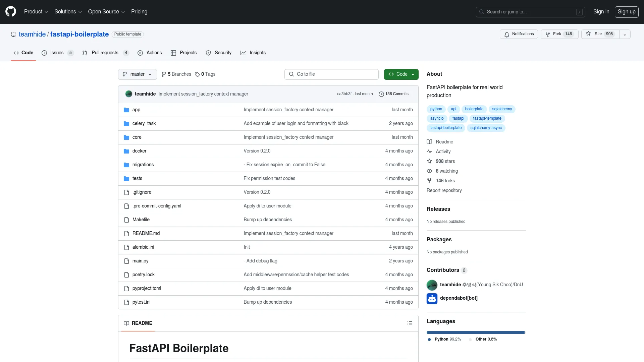Click the Issues circle icon in tabs
644x362 pixels.
[x=44, y=53]
